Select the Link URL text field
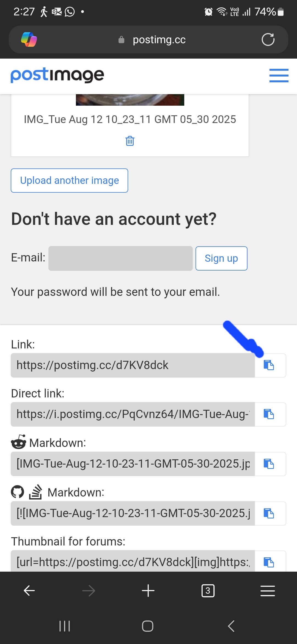This screenshot has width=297, height=644. [x=133, y=365]
